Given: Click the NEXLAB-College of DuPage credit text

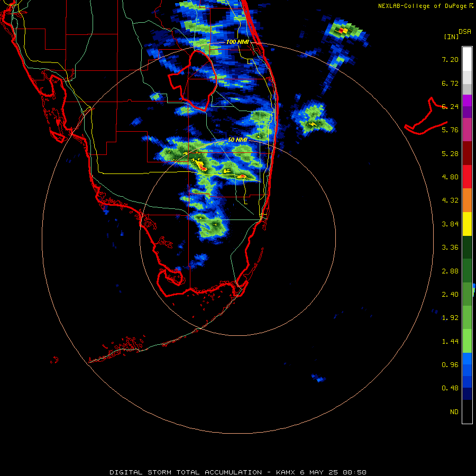Looking at the screenshot, I should coord(422,6).
